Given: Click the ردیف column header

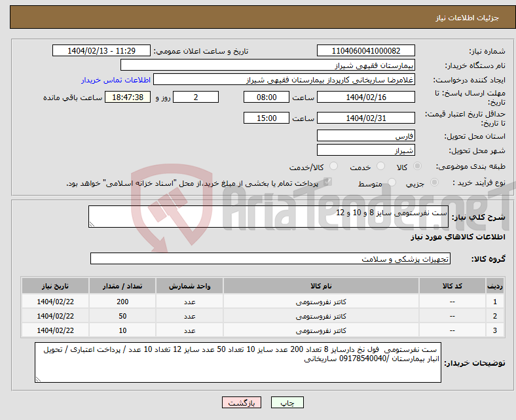Looking at the screenshot, I should click(495, 286).
